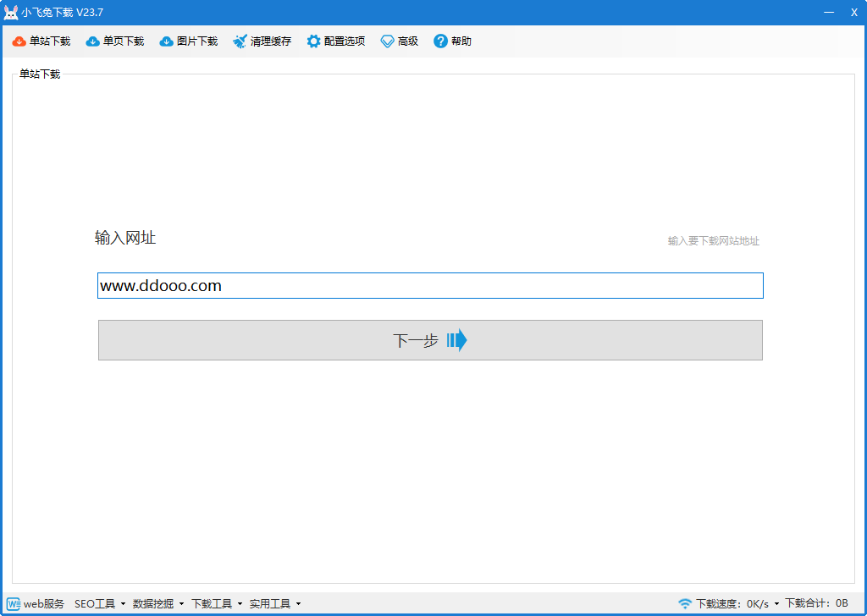Select the 单站下载 section label

pyautogui.click(x=37, y=74)
